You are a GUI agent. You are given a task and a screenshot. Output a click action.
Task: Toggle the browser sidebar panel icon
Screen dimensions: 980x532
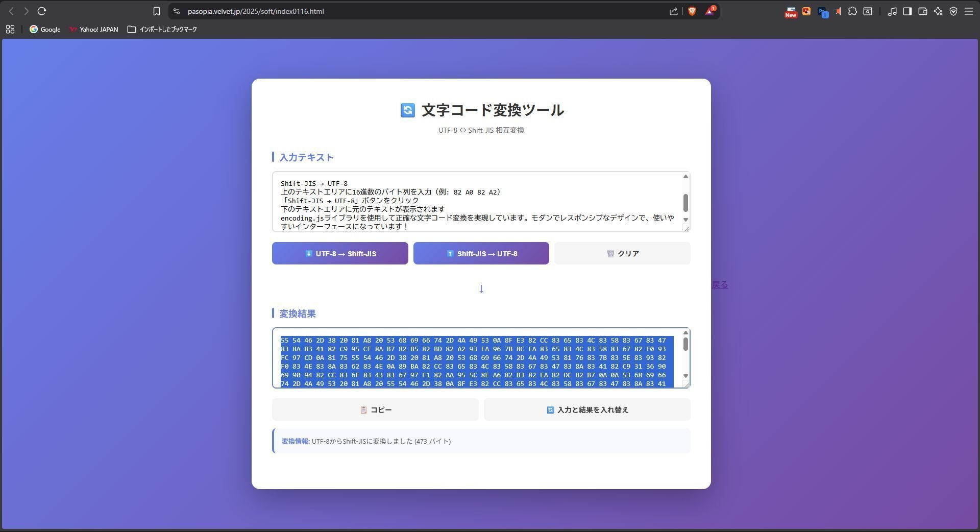(907, 11)
